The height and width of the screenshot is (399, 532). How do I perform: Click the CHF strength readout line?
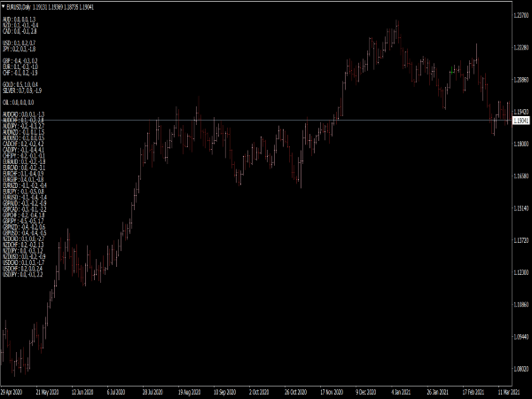click(18, 73)
